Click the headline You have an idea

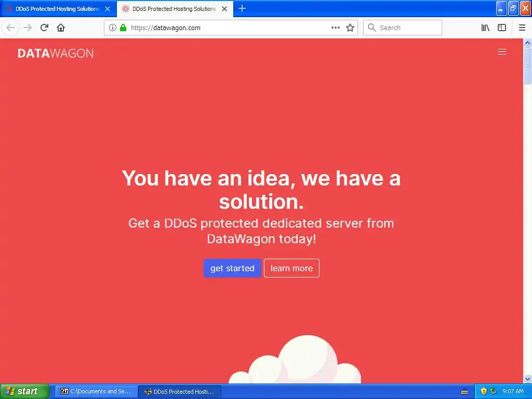pyautogui.click(x=261, y=190)
